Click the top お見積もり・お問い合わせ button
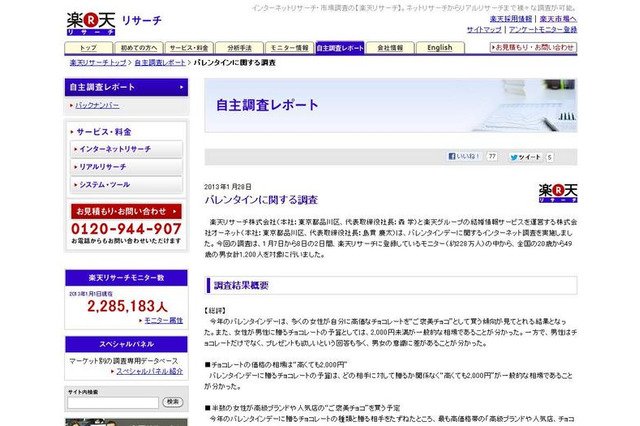Image resolution: width=640 pixels, height=426 pixels. tap(533, 47)
